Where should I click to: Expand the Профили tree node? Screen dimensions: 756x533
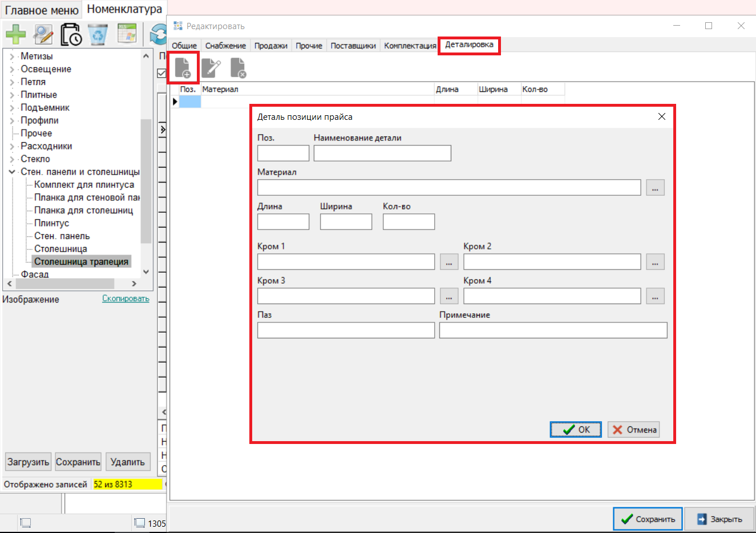tap(12, 120)
